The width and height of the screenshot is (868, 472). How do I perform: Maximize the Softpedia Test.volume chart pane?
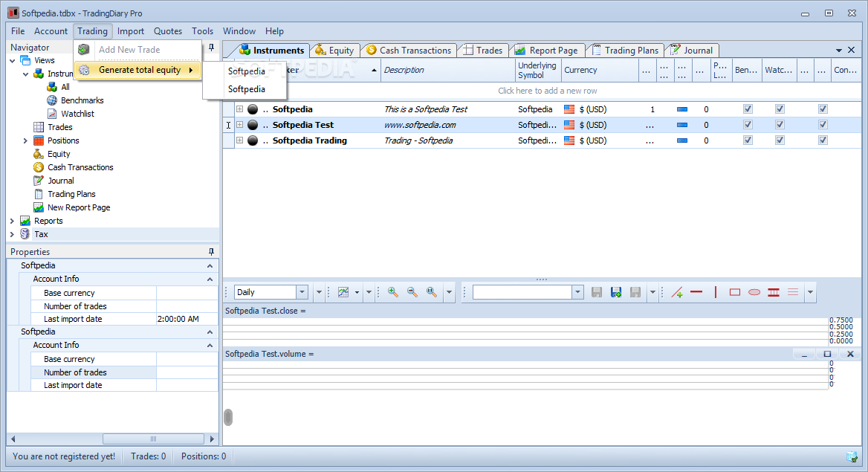coord(827,354)
